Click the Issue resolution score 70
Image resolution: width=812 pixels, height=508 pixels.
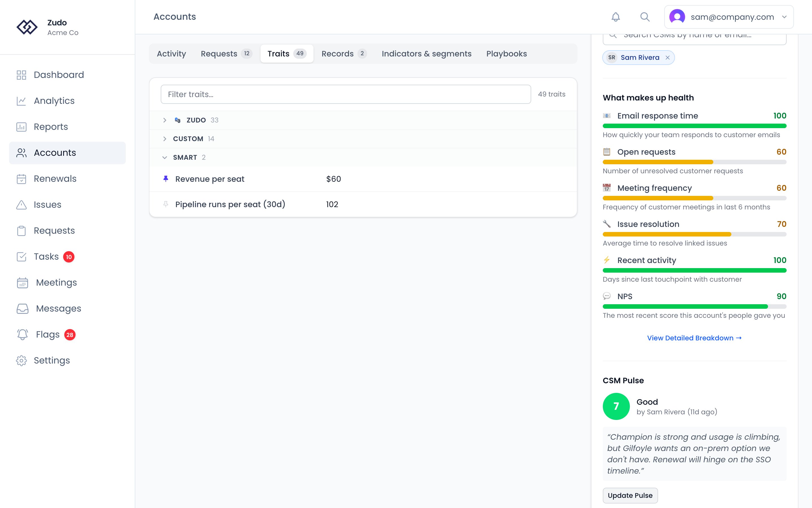click(x=782, y=224)
